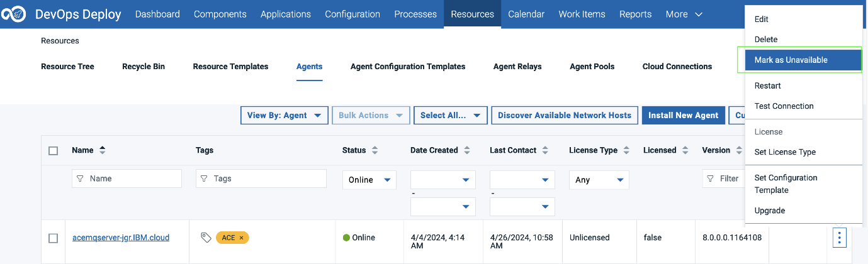868x264 pixels.
Task: Sort by License Type column arrows
Action: pyautogui.click(x=626, y=150)
